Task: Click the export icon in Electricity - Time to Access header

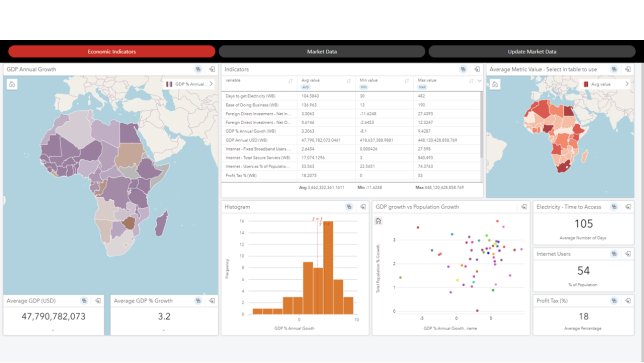Action: point(628,207)
